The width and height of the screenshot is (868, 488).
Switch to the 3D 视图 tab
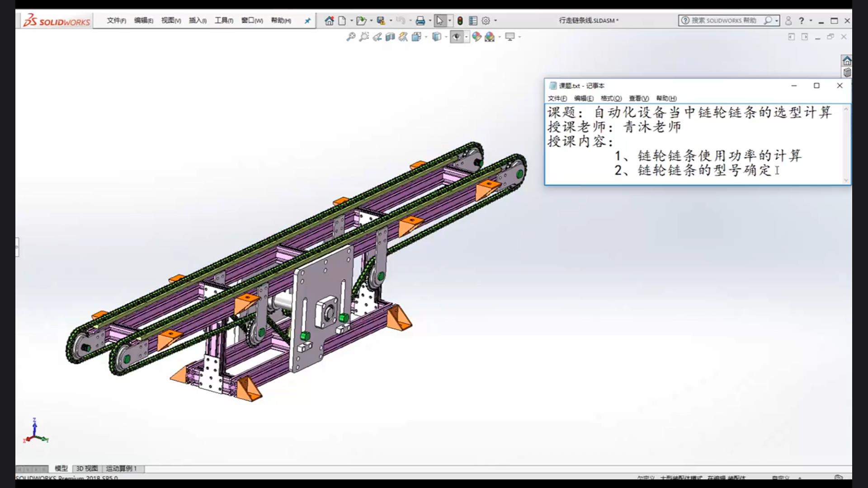(87, 469)
